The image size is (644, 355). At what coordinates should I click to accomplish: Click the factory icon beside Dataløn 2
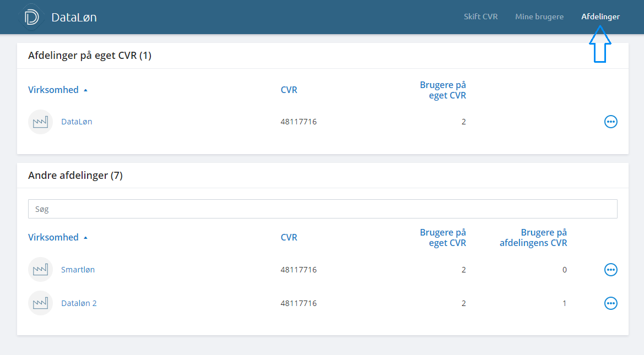click(40, 303)
